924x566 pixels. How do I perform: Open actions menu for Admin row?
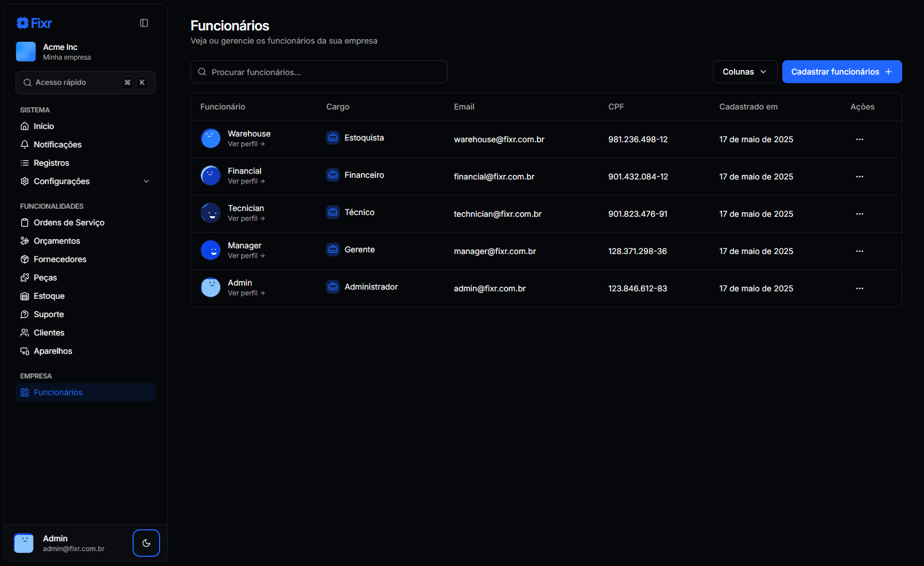click(x=859, y=288)
